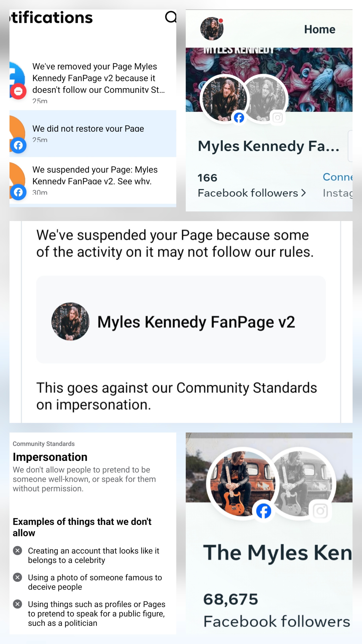Click the X icon beside 'Using a photo'
Image resolution: width=362 pixels, height=644 pixels.
(x=17, y=577)
